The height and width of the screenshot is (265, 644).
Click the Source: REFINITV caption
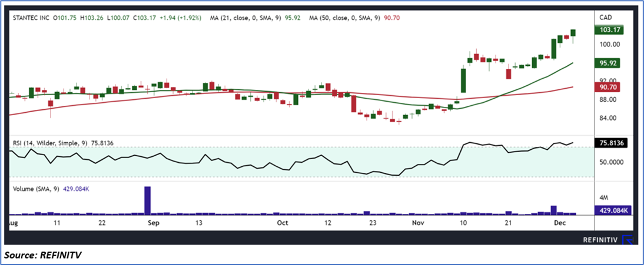(43, 255)
